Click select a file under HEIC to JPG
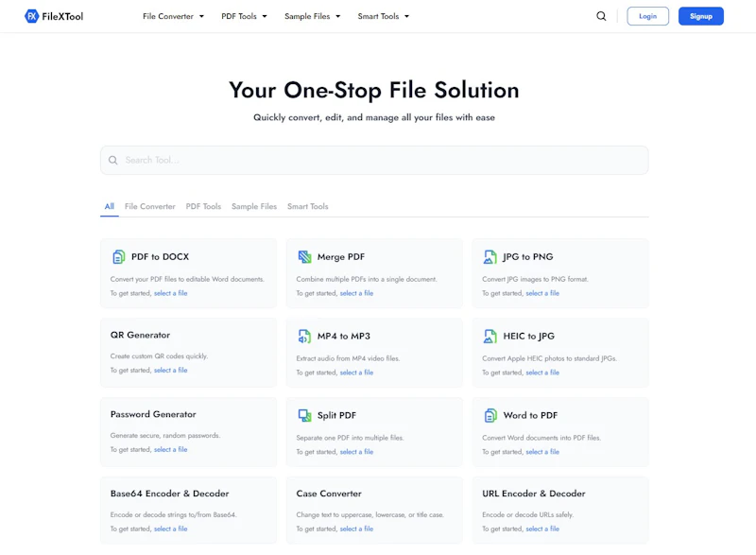Screen dimensions: 756x555 click(x=542, y=373)
